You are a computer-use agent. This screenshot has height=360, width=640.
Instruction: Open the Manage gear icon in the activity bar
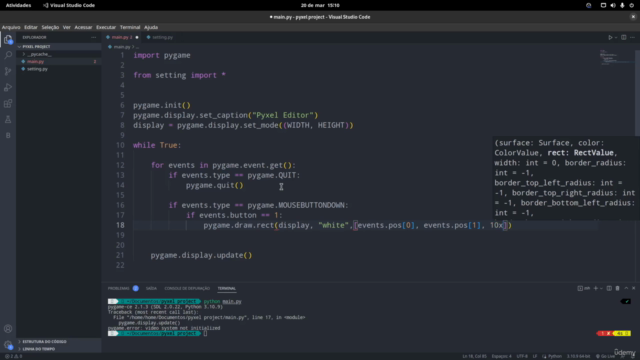[x=8, y=345]
